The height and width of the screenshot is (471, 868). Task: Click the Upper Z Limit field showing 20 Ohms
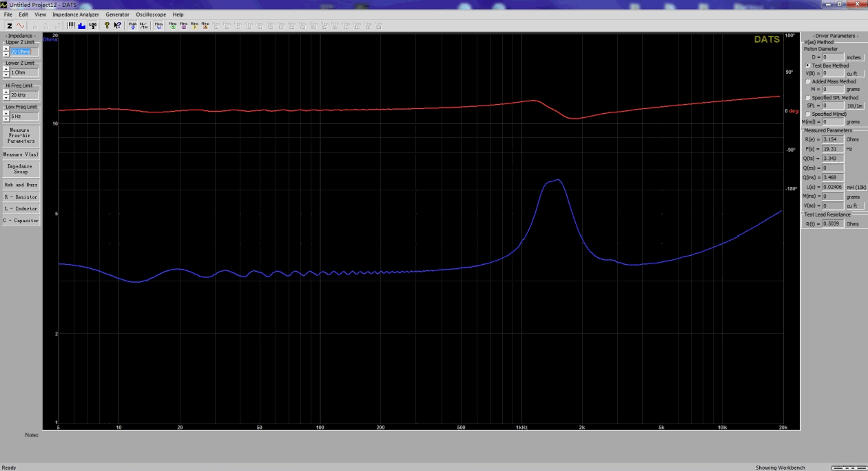[x=24, y=52]
